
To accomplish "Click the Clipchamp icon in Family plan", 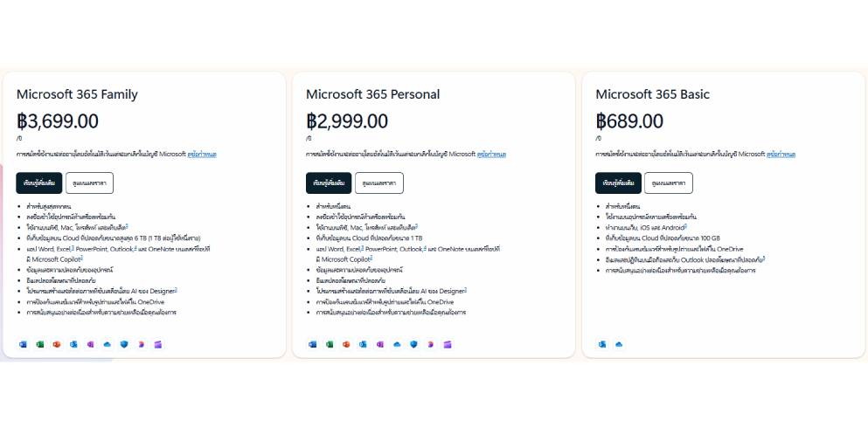I will (157, 344).
